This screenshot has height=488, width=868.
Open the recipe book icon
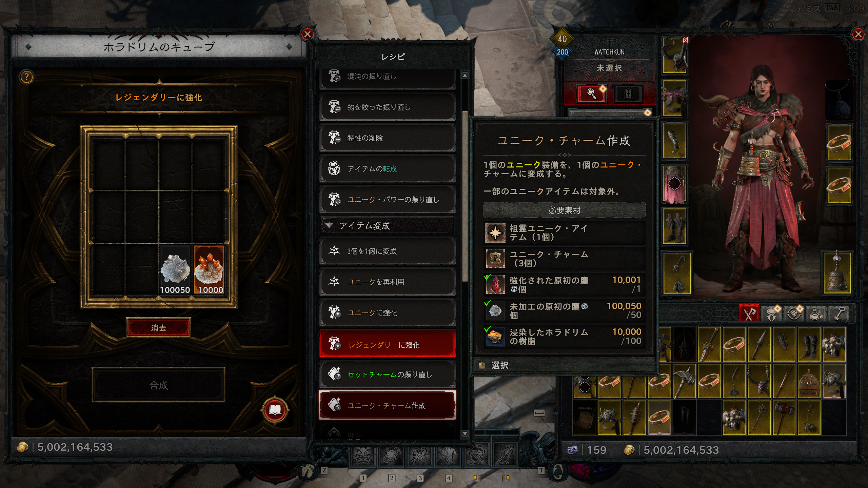pyautogui.click(x=275, y=410)
